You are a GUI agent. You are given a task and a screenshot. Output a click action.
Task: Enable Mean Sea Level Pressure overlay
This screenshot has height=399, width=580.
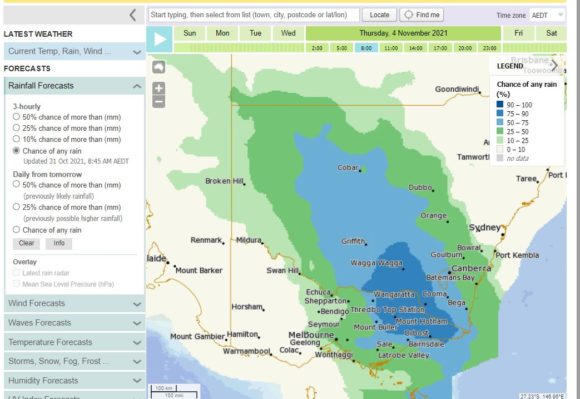tap(16, 284)
